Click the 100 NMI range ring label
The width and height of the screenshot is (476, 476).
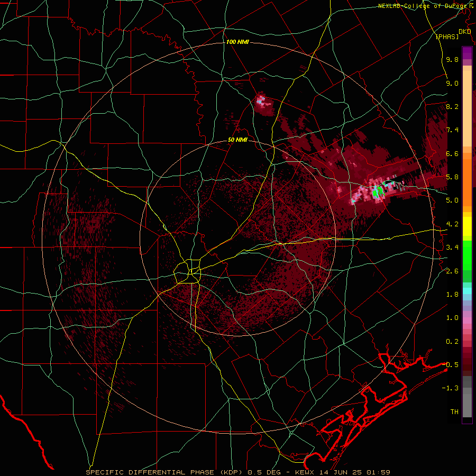237,42
